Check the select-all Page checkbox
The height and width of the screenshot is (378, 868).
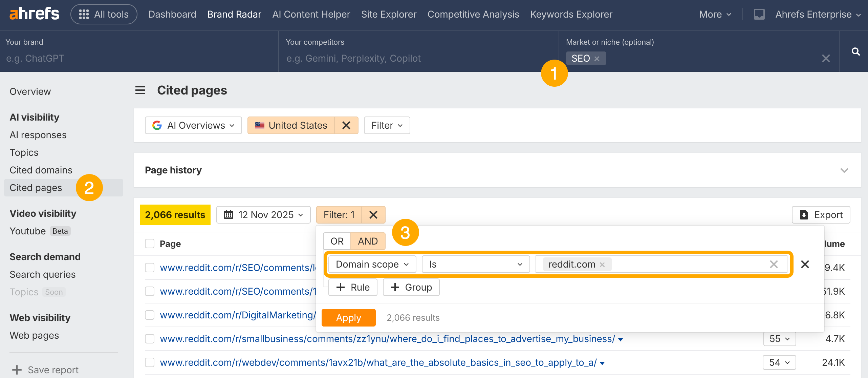(150, 244)
